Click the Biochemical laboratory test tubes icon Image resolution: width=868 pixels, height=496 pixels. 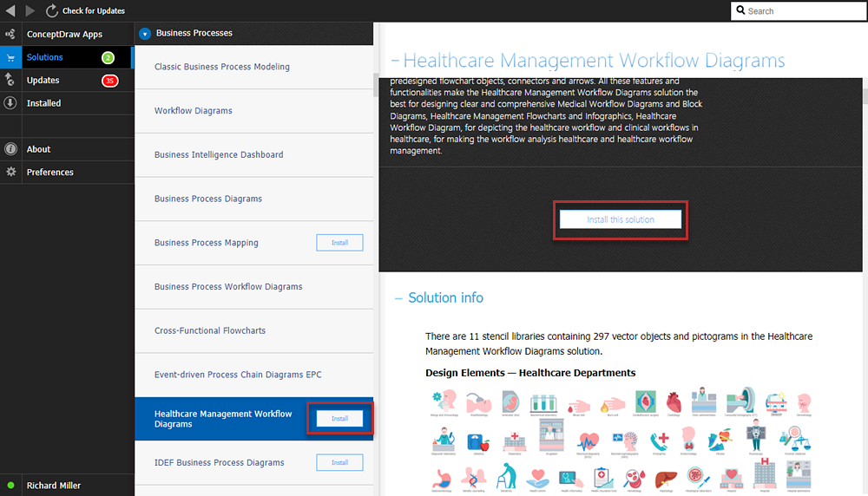point(543,405)
